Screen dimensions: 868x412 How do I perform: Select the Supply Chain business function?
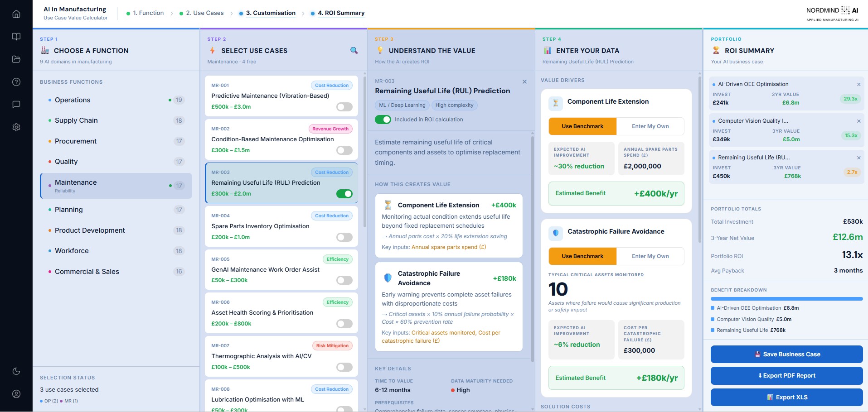click(116, 120)
